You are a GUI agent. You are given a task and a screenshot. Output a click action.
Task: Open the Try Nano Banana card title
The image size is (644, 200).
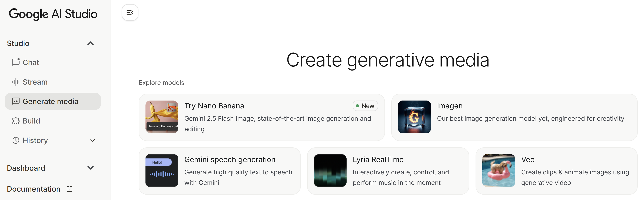(x=214, y=106)
